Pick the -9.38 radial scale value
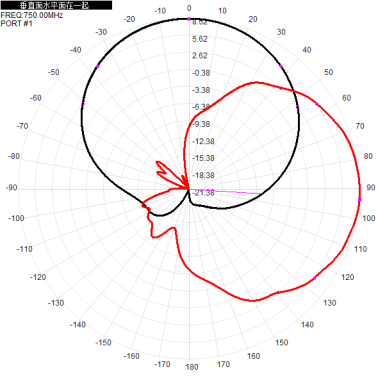 coord(201,124)
